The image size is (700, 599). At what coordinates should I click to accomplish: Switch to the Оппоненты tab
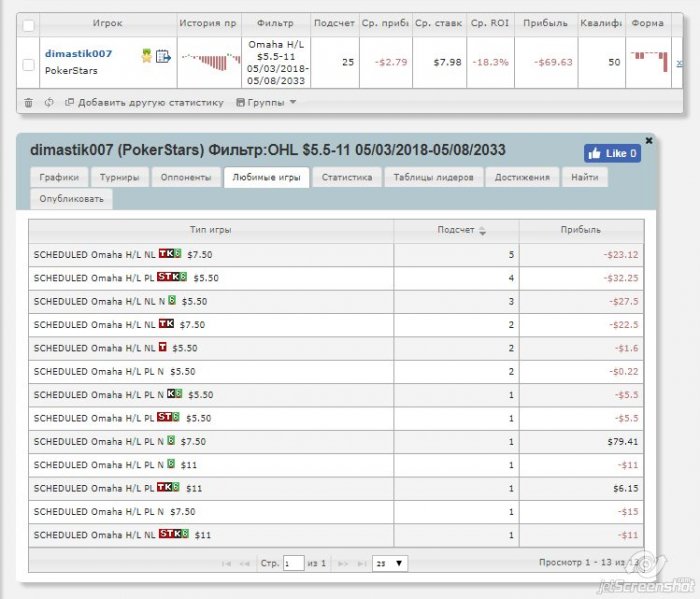coord(186,177)
